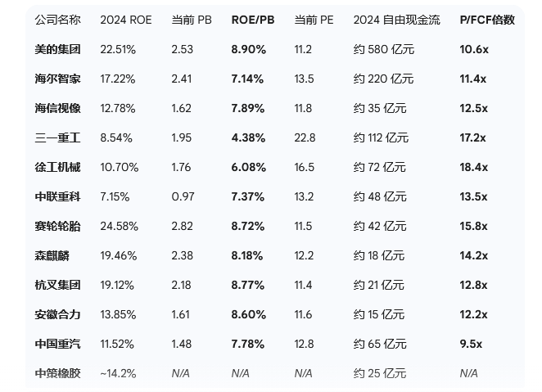Click the 森麒麟 company name

pyautogui.click(x=52, y=255)
